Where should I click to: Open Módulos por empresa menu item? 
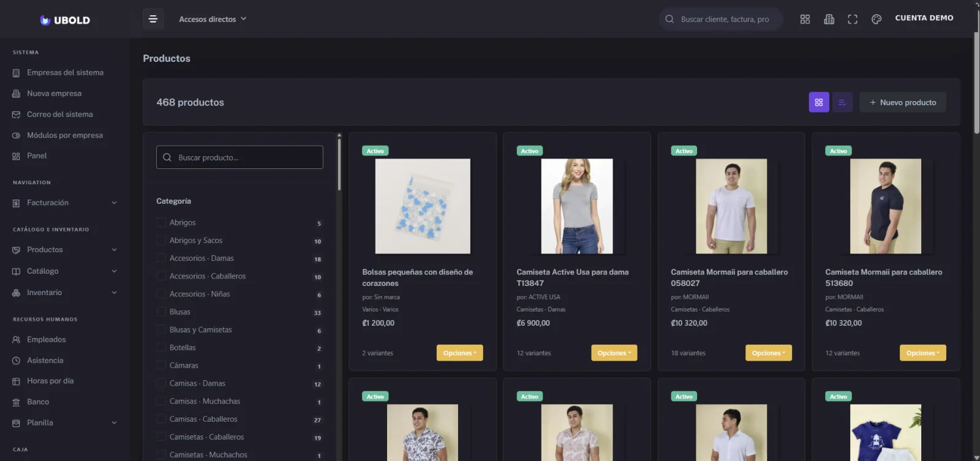[x=65, y=135]
